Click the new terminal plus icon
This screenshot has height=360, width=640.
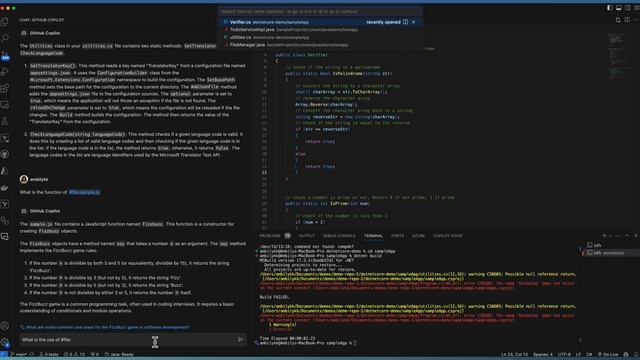[x=604, y=236]
